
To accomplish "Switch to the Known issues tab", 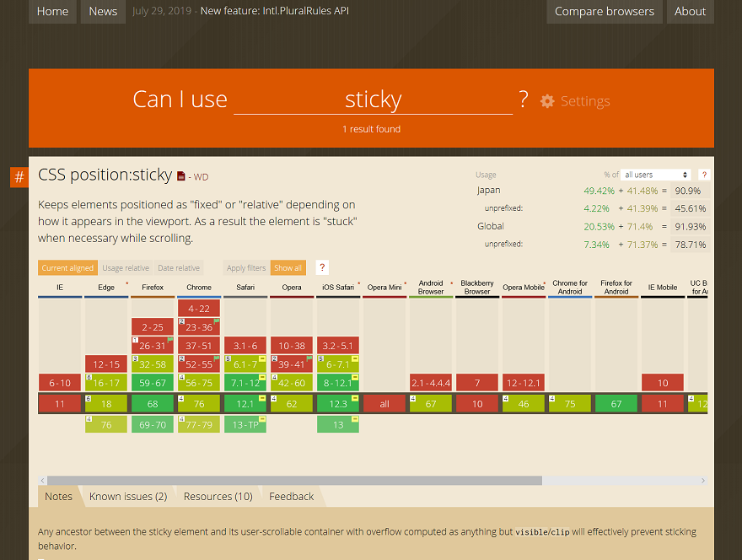I will click(x=128, y=497).
